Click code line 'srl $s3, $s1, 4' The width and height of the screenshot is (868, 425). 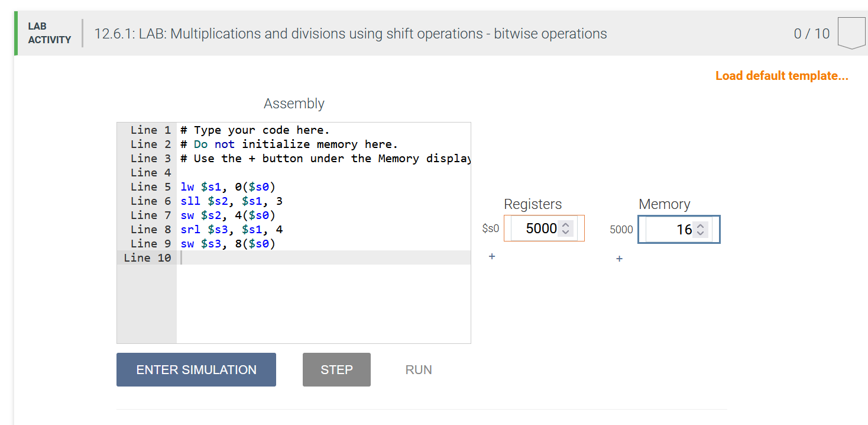click(x=232, y=230)
